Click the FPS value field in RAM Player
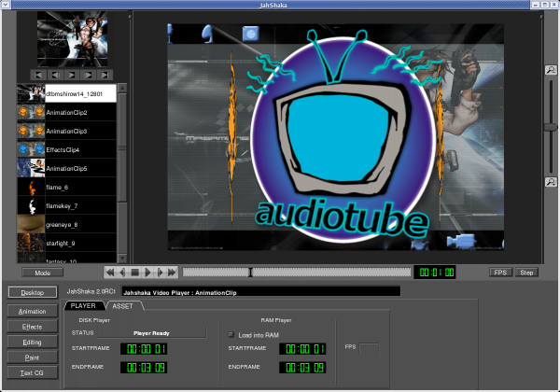The image size is (560, 392). coord(369,348)
